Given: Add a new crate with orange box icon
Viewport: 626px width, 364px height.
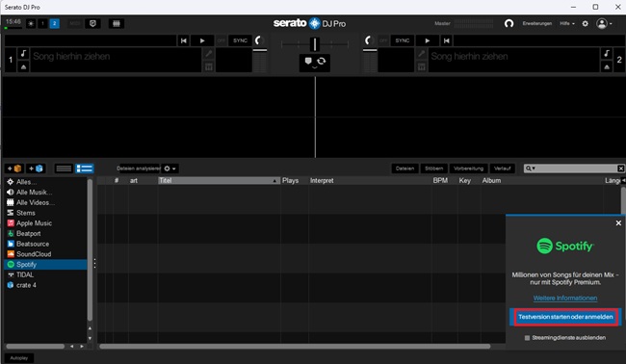Looking at the screenshot, I should pyautogui.click(x=14, y=169).
